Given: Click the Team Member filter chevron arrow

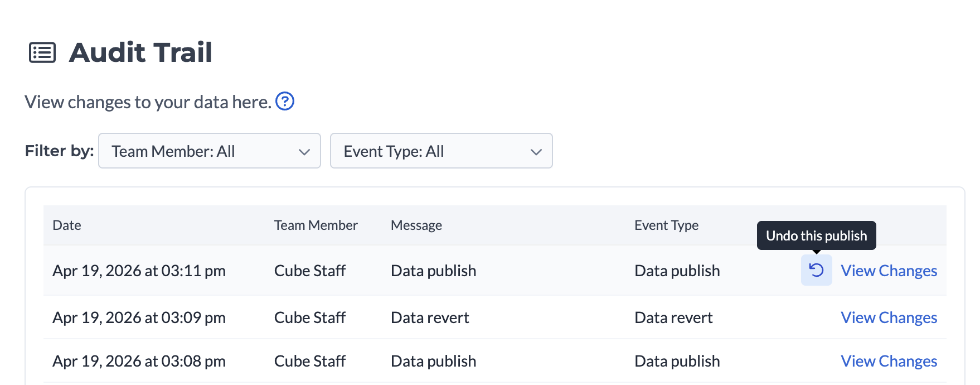Looking at the screenshot, I should pos(304,152).
